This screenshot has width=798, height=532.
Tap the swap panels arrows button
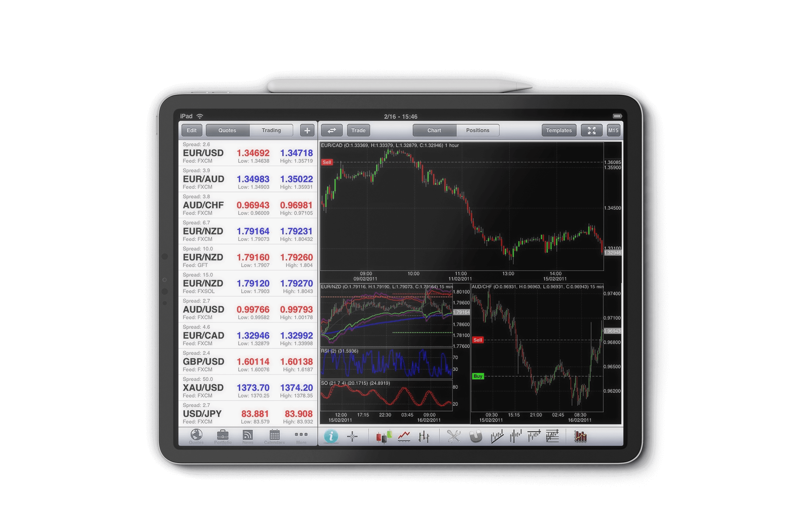coord(331,130)
